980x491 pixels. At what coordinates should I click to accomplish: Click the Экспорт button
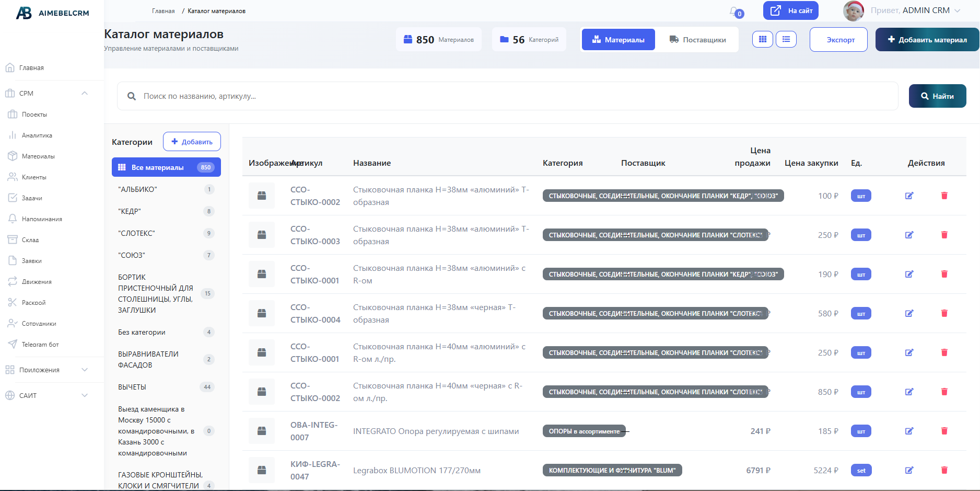click(x=838, y=40)
